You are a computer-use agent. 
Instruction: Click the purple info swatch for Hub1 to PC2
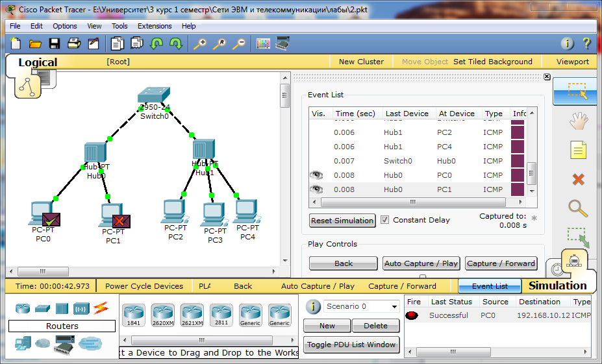pyautogui.click(x=518, y=132)
